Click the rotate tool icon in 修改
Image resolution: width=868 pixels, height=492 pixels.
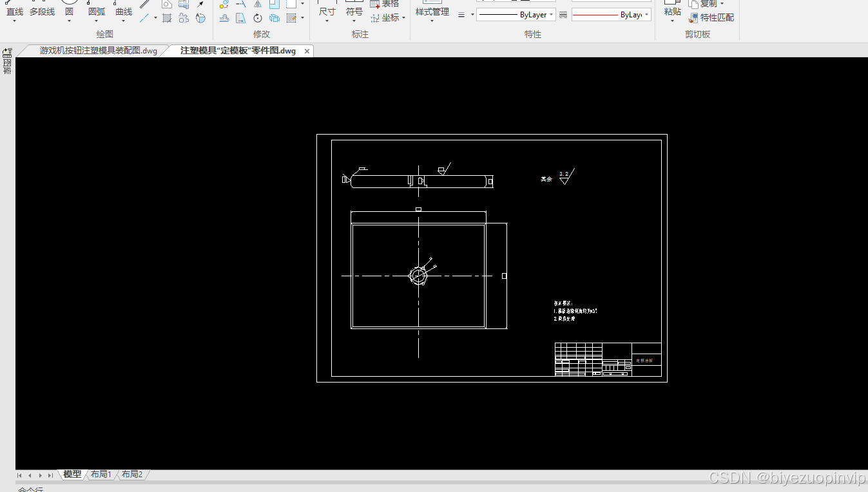coord(258,18)
